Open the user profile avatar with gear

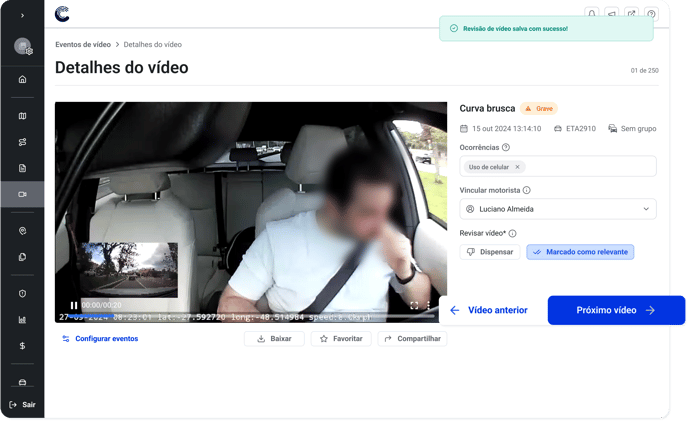(23, 46)
